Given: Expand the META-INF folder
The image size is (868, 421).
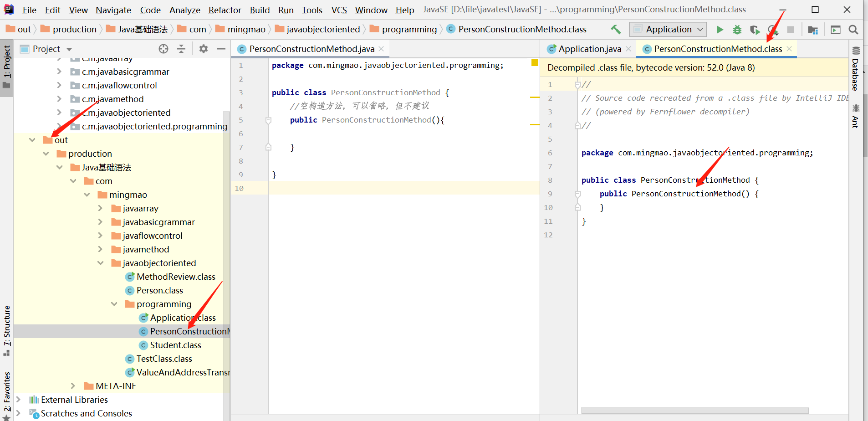Looking at the screenshot, I should [73, 386].
